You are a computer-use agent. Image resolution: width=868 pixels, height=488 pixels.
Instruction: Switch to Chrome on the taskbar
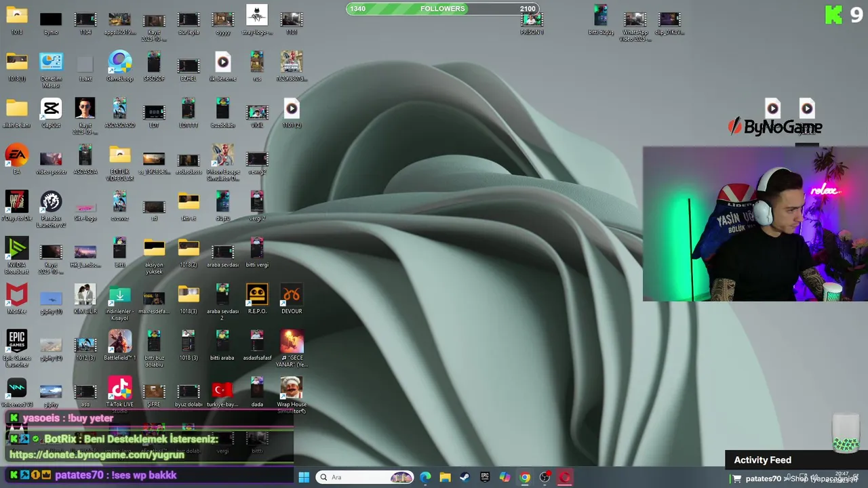click(525, 477)
